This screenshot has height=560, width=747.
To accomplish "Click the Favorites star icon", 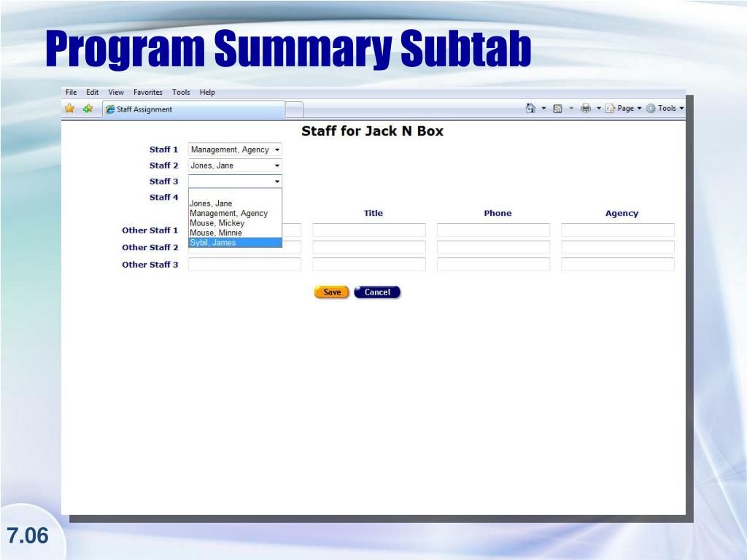I will pyautogui.click(x=70, y=109).
